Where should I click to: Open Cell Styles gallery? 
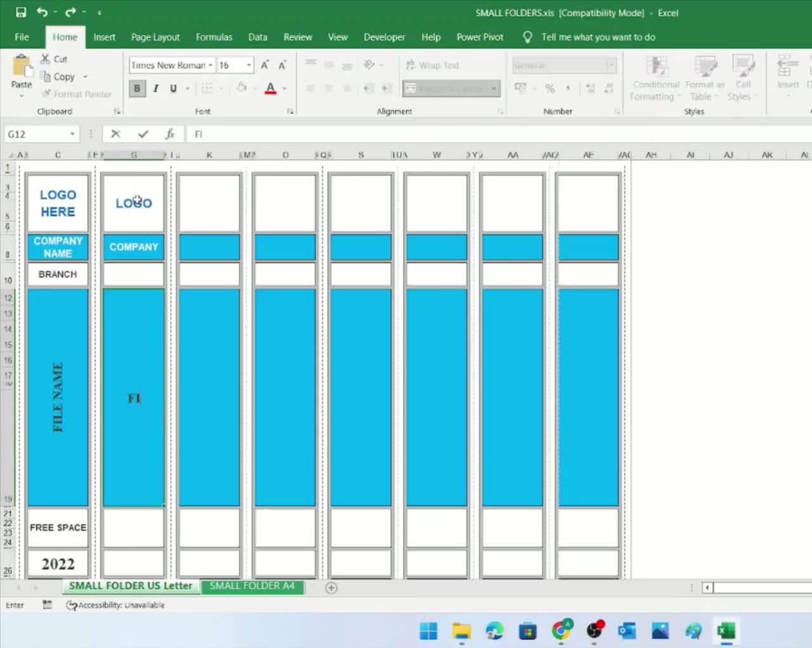point(742,77)
